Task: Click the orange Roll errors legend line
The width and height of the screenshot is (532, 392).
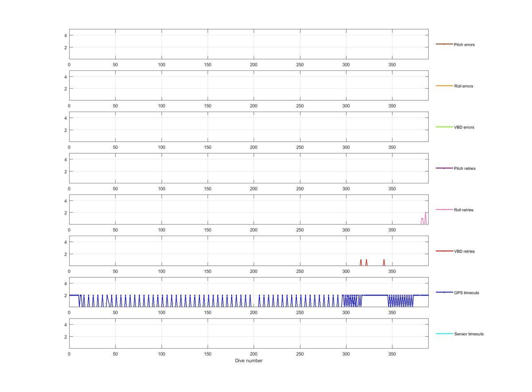Action: pos(444,85)
